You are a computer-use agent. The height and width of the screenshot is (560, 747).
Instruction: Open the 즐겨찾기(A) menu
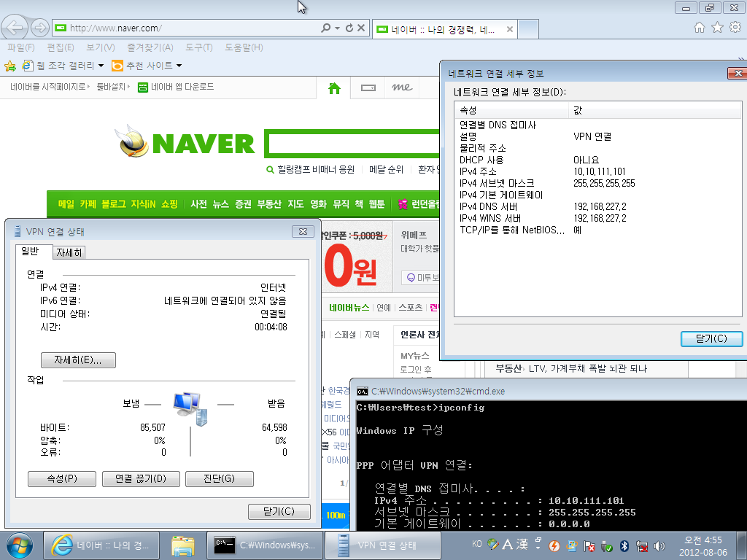[x=150, y=47]
